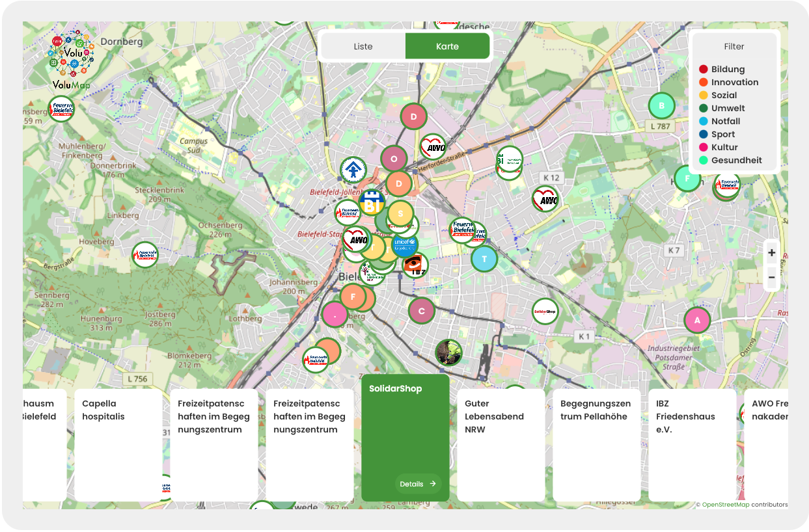Open the blue house arrow marker
The image size is (809, 532).
(353, 170)
